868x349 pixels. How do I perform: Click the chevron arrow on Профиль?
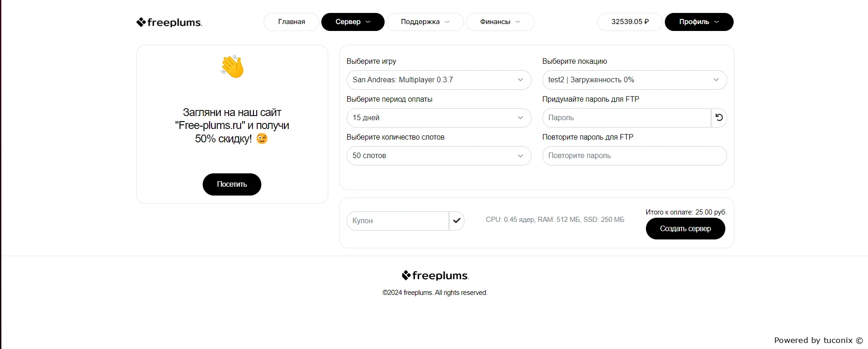[717, 22]
